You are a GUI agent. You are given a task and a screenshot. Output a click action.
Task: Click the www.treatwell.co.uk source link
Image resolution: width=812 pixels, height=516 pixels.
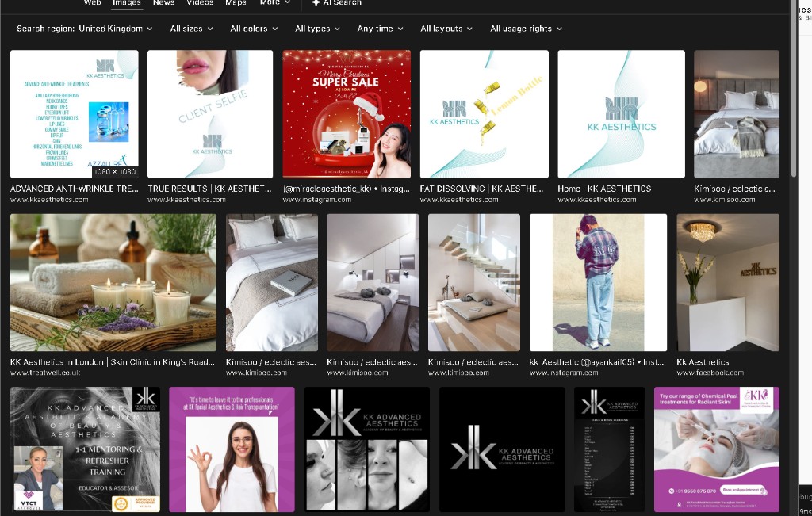(45, 373)
